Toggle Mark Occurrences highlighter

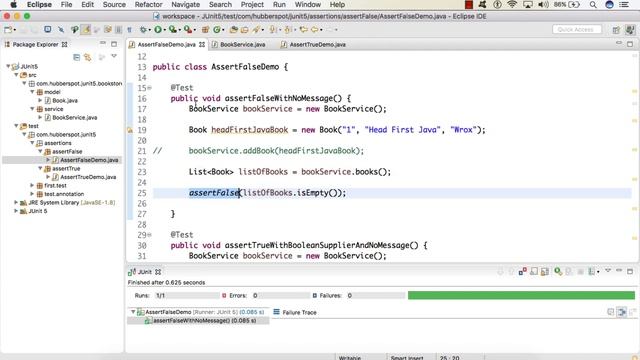[x=85, y=30]
